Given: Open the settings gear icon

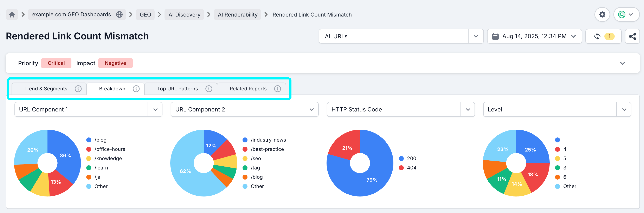Looking at the screenshot, I should 603,14.
